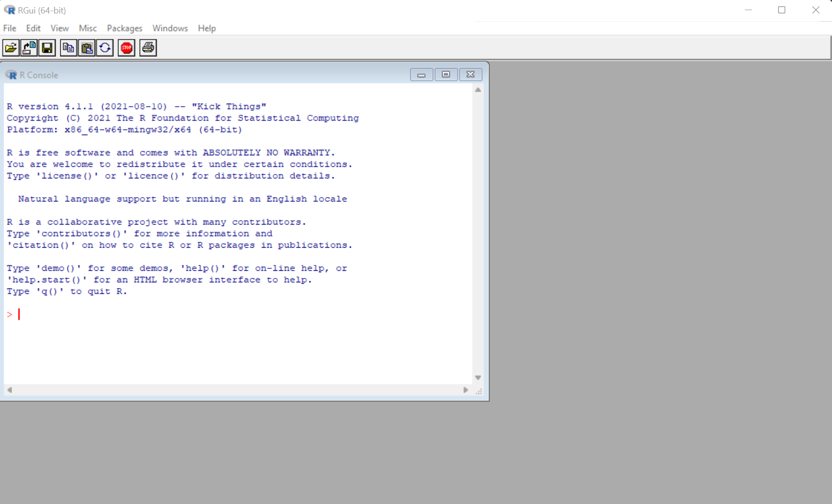Click the console resize grip corner

tap(479, 391)
